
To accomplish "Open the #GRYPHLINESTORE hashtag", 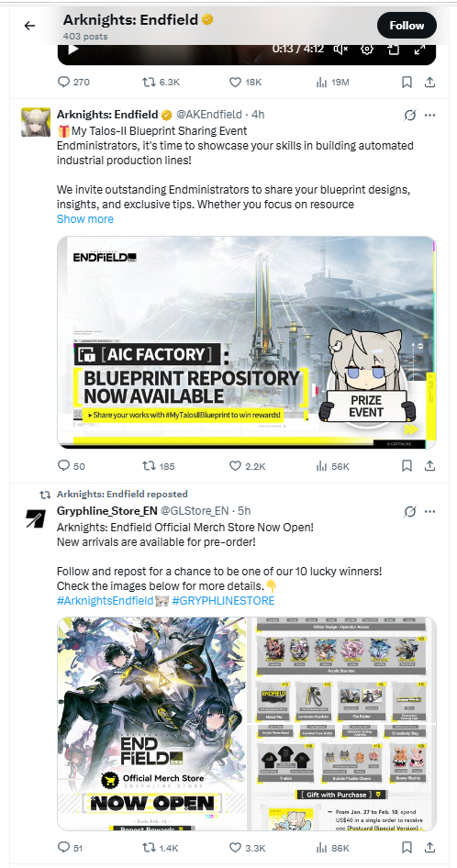I will pyautogui.click(x=223, y=601).
